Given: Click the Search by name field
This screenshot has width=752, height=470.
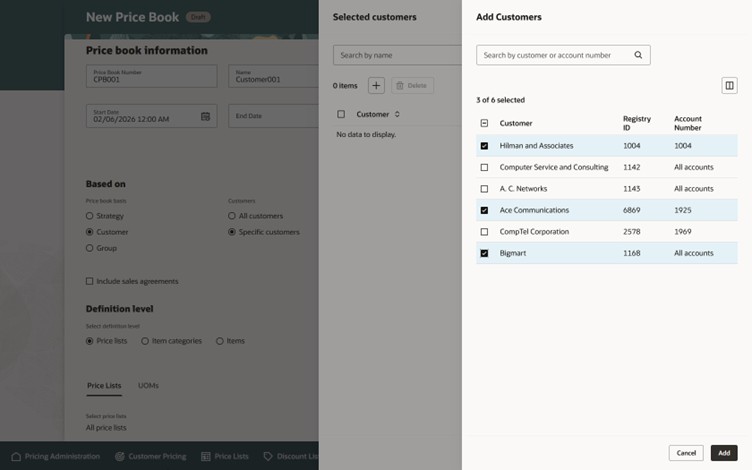Looking at the screenshot, I should 397,55.
